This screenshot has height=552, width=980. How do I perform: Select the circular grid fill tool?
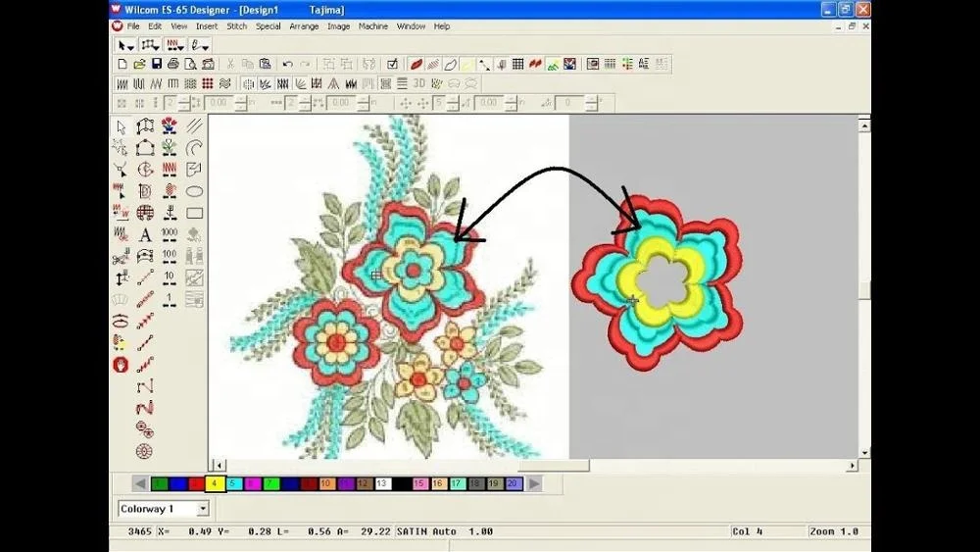145,213
